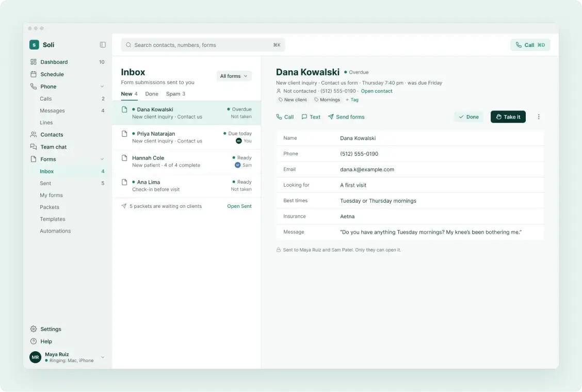
Task: Open Templates in the sidebar
Action: [x=67, y=219]
